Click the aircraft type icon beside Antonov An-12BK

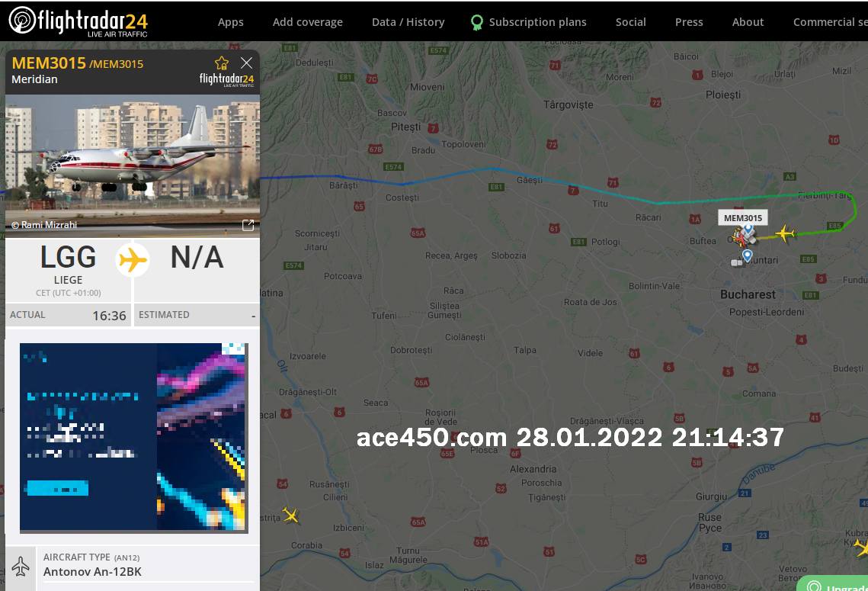[x=21, y=566]
